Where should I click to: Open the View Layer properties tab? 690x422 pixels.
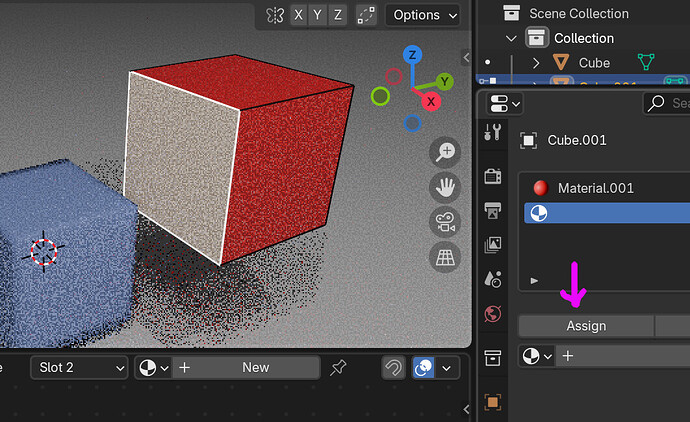492,245
